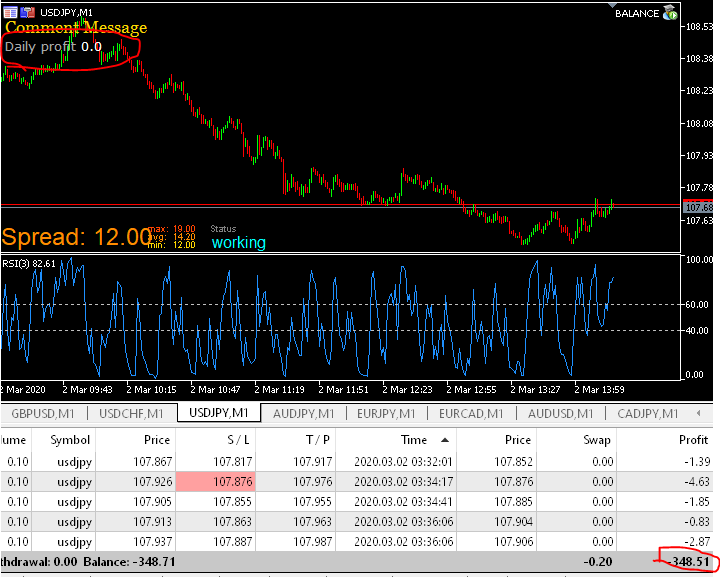
Task: Sort by the Swap column header
Action: [x=576, y=440]
